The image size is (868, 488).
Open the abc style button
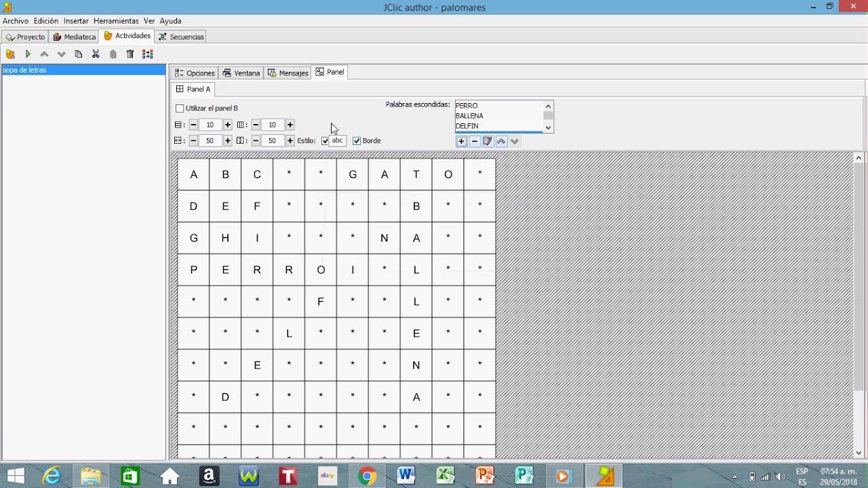tap(337, 141)
